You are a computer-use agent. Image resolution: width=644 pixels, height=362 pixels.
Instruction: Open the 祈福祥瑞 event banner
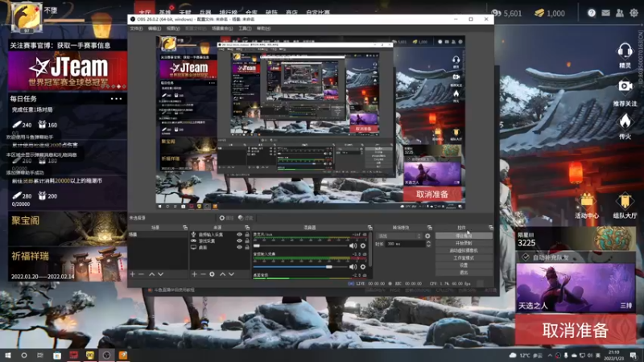point(67,264)
